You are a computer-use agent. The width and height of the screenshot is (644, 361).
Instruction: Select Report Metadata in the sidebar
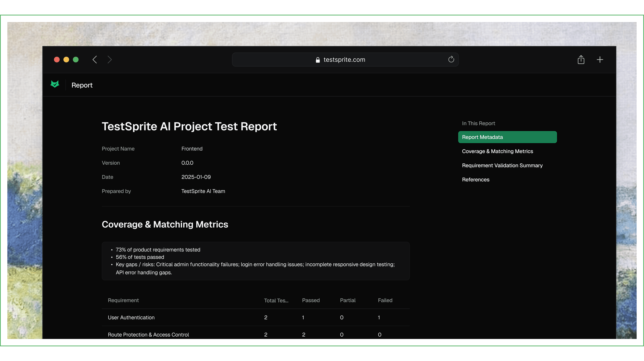click(x=507, y=137)
